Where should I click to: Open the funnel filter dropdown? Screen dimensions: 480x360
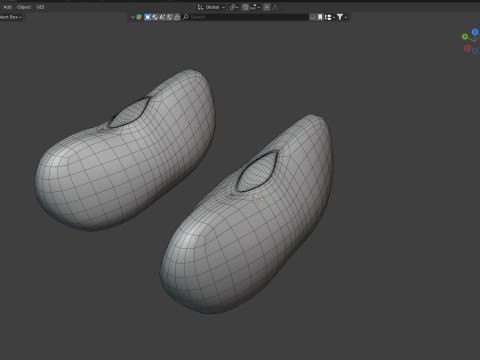coord(342,17)
